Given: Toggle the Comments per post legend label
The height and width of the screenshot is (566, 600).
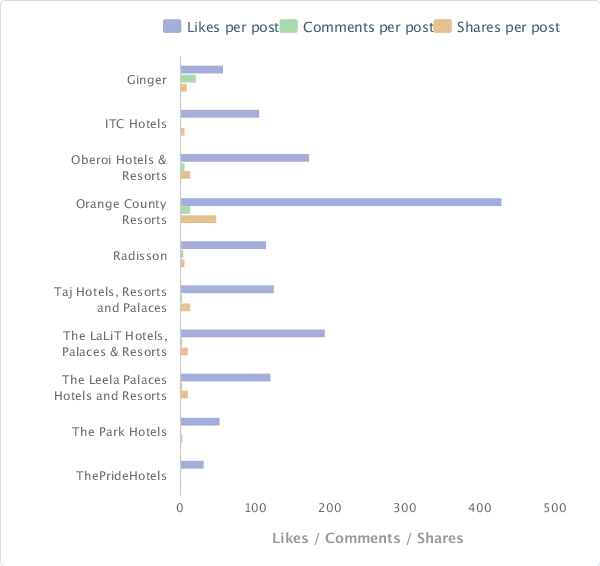Looking at the screenshot, I should (x=368, y=27).
